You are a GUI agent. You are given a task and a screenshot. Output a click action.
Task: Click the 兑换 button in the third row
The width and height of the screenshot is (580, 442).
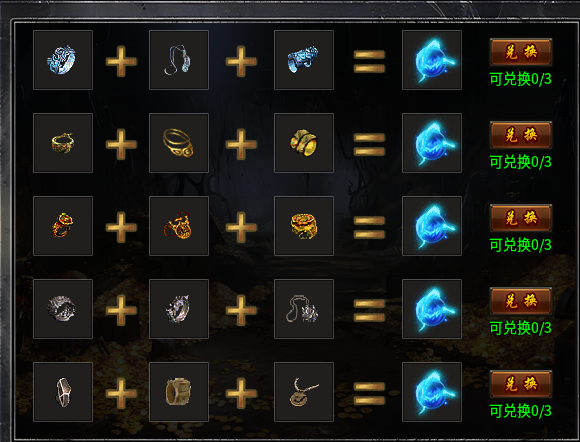point(521,218)
